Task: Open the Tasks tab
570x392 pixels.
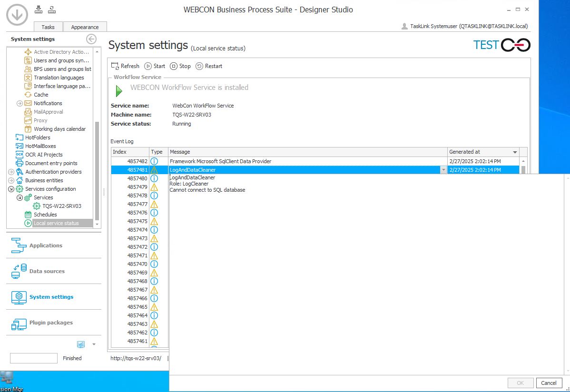Action: point(48,27)
